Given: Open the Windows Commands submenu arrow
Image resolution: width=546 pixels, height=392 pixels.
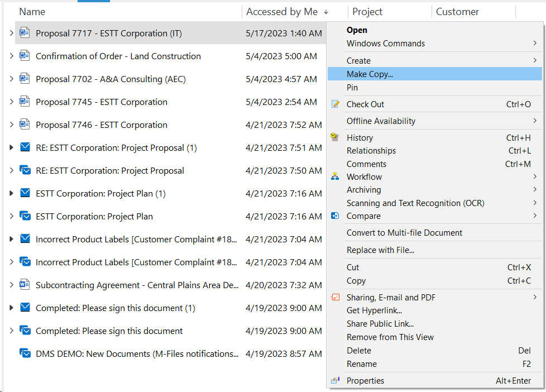Looking at the screenshot, I should click(x=535, y=43).
